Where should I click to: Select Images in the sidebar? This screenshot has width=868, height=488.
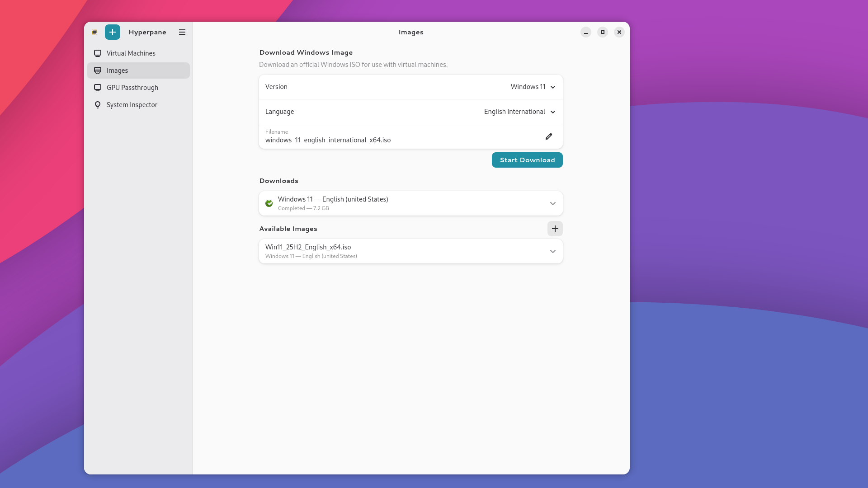[118, 70]
